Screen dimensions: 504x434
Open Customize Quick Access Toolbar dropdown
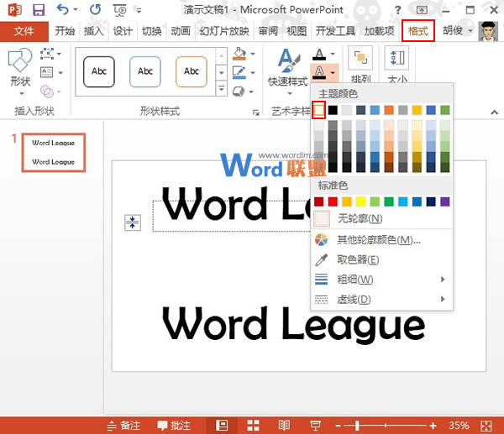pos(139,10)
